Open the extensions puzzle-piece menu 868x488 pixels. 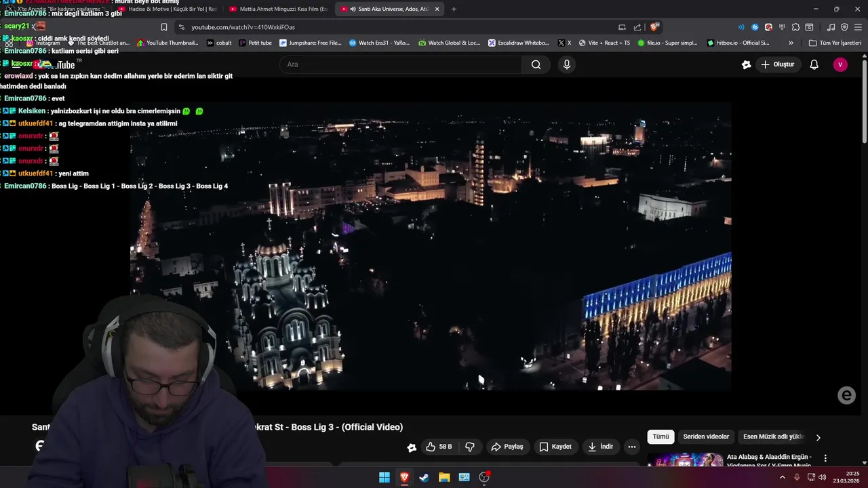[795, 27]
